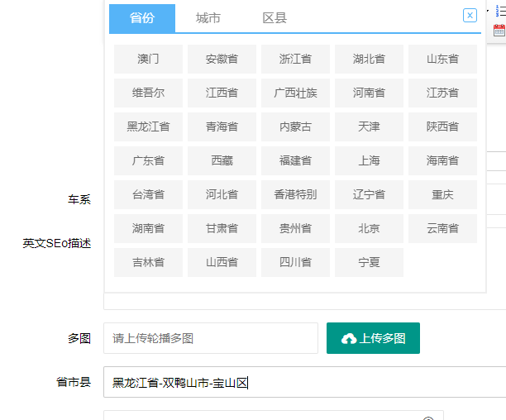Switch to the 区县 tab

point(274,18)
